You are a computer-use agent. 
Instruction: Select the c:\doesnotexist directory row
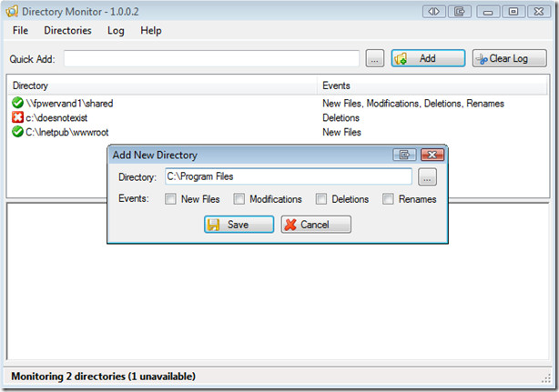(x=278, y=118)
